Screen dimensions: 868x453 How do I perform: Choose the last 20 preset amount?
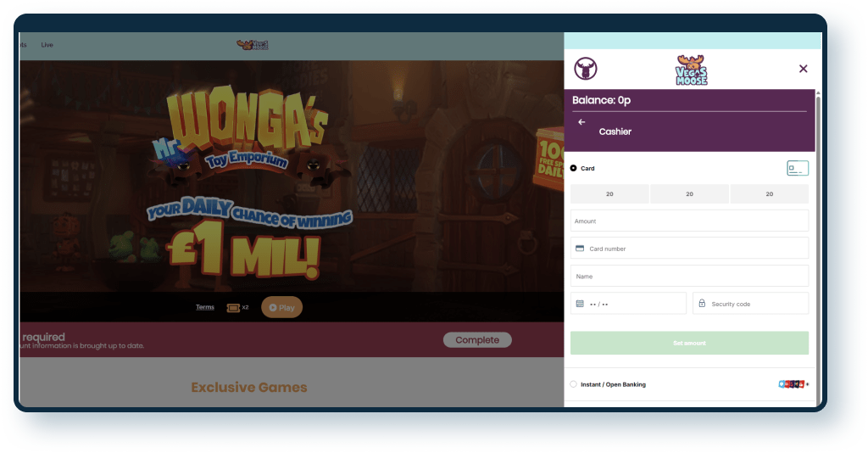[770, 193]
